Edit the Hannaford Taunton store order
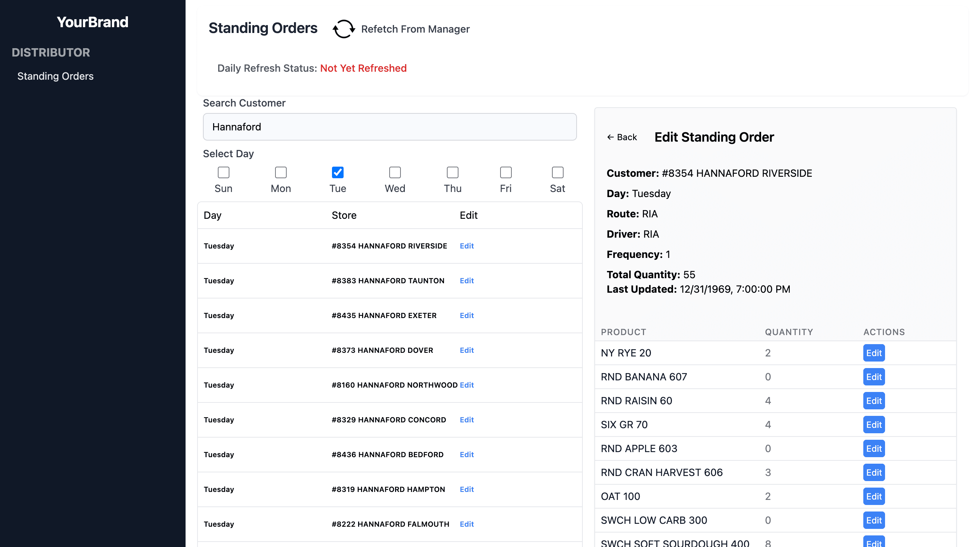Image resolution: width=980 pixels, height=547 pixels. click(466, 280)
